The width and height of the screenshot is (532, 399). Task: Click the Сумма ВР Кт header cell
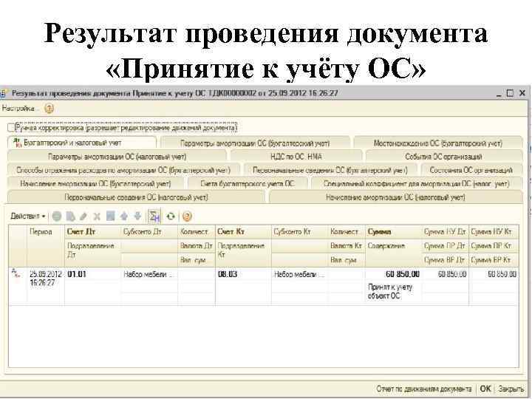tap(494, 260)
